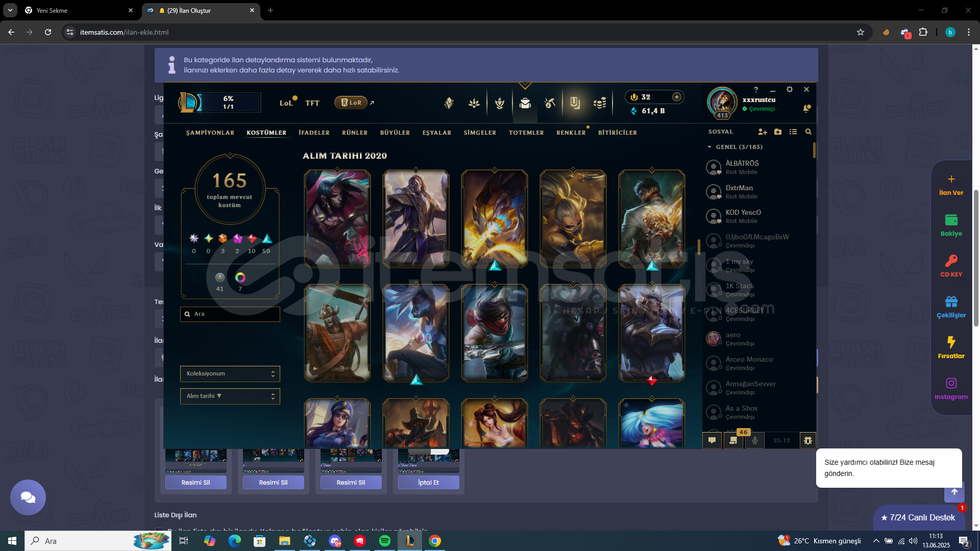Switch to TFT game mode
Screen dimensions: 980x551
(312, 103)
